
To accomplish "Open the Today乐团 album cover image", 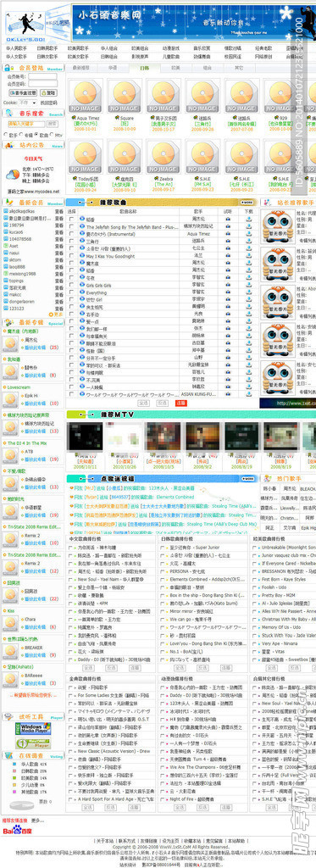I will pyautogui.click(x=86, y=157).
